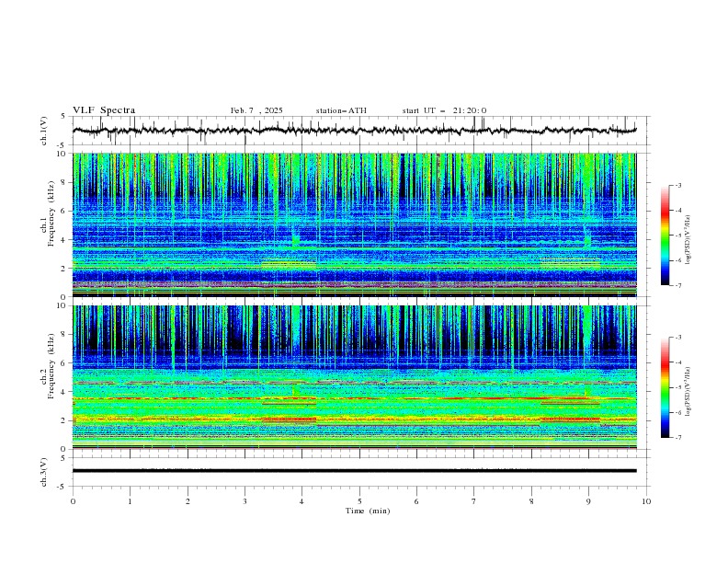Click the time axis tick label "5"
This screenshot has width=728, height=563.
pyautogui.click(x=359, y=501)
